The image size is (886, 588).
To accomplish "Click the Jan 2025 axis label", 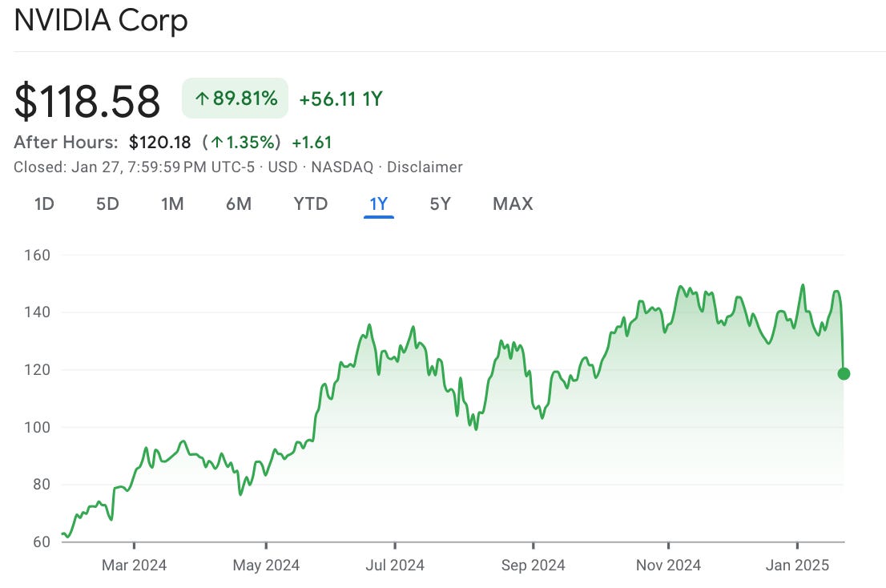I will pos(797,565).
